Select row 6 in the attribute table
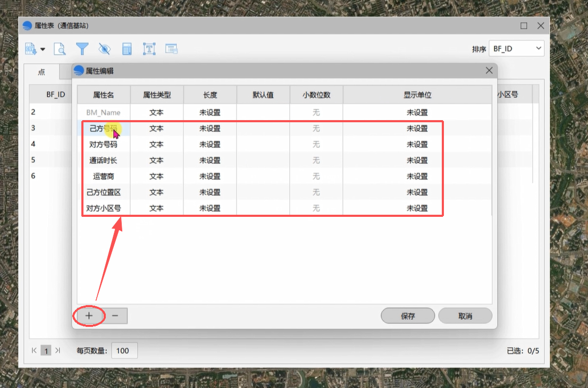The image size is (588, 388). (51, 175)
